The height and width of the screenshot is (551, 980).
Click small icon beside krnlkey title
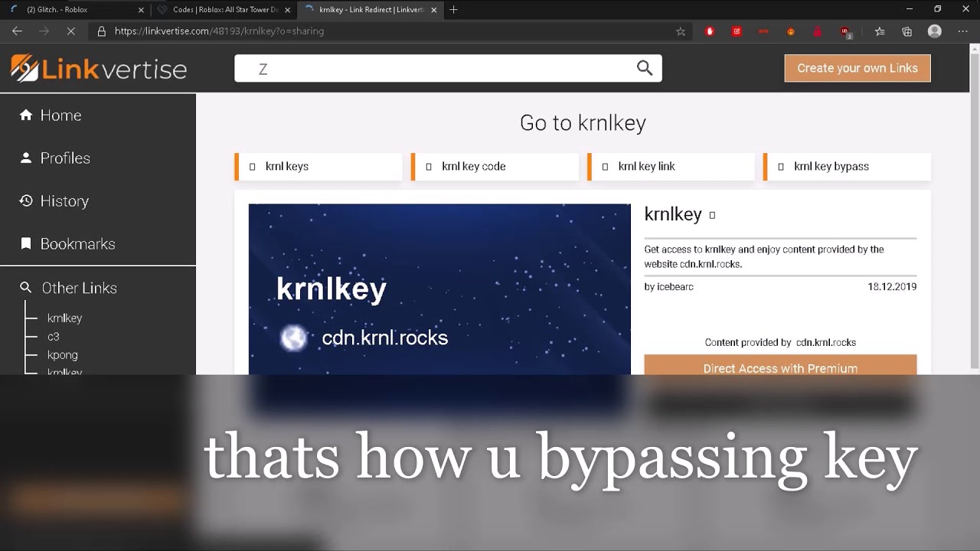(x=712, y=215)
